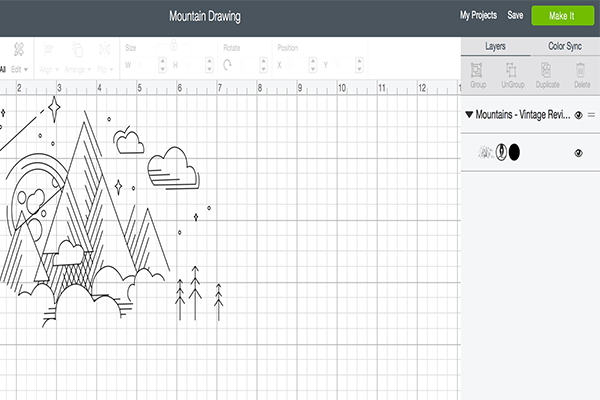The image size is (600, 400).
Task: Open the Edit dropdown
Action: [x=20, y=70]
